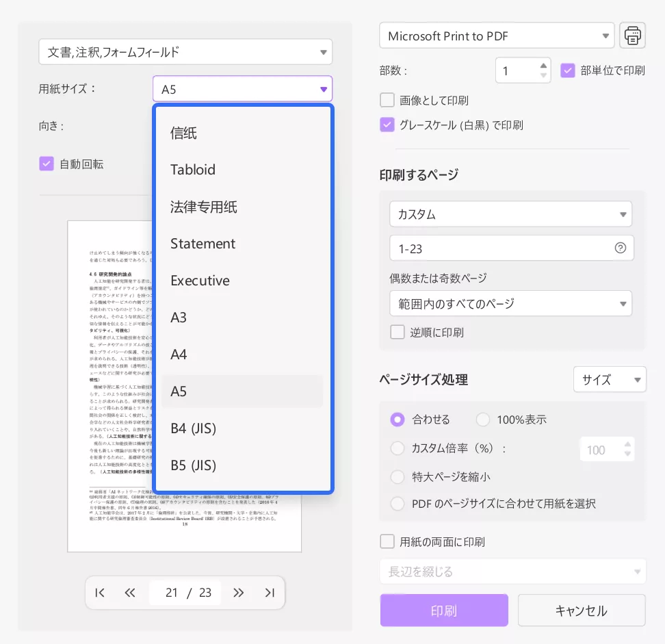Select PDF のページサイズに合わせて用紙を選択

397,504
